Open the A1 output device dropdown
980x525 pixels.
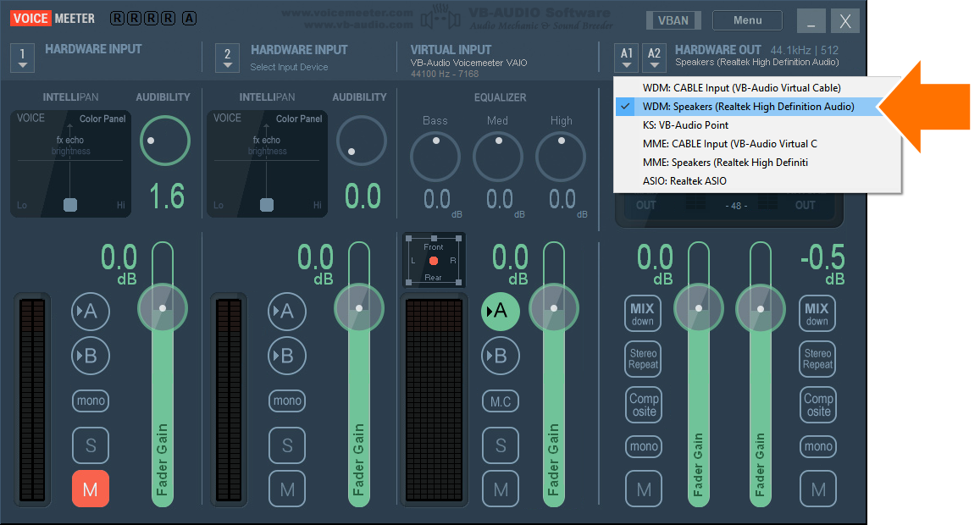626,58
